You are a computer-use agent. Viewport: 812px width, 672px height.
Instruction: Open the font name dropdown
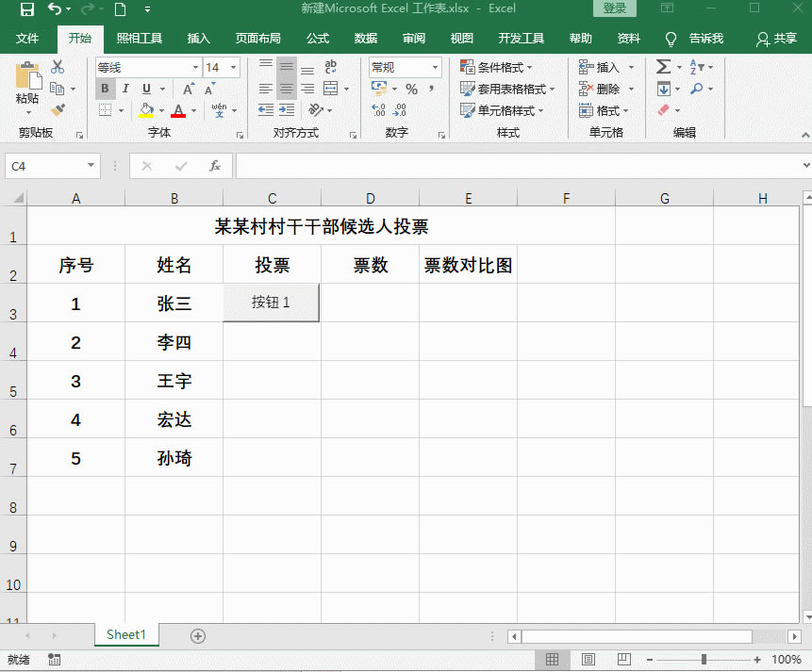(x=195, y=67)
